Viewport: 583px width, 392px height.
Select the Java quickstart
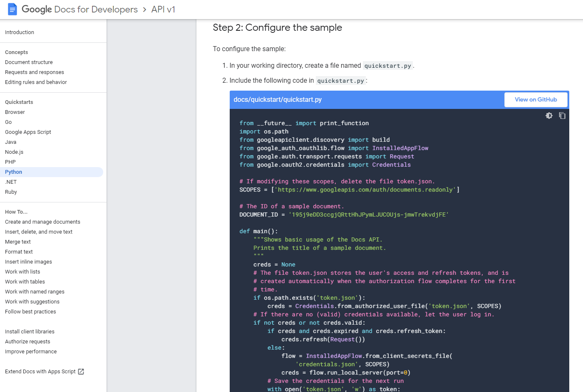click(11, 142)
